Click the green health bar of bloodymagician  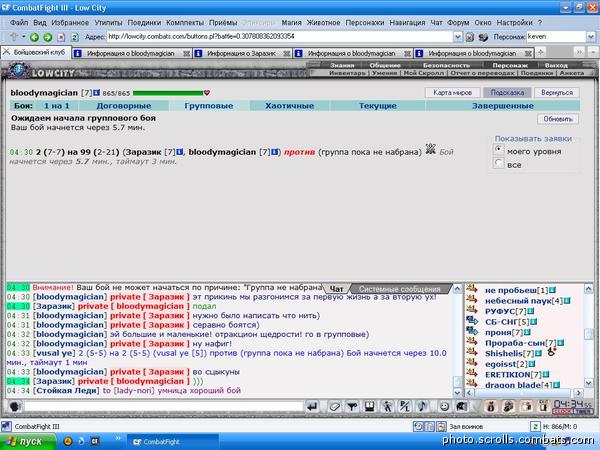(x=168, y=93)
